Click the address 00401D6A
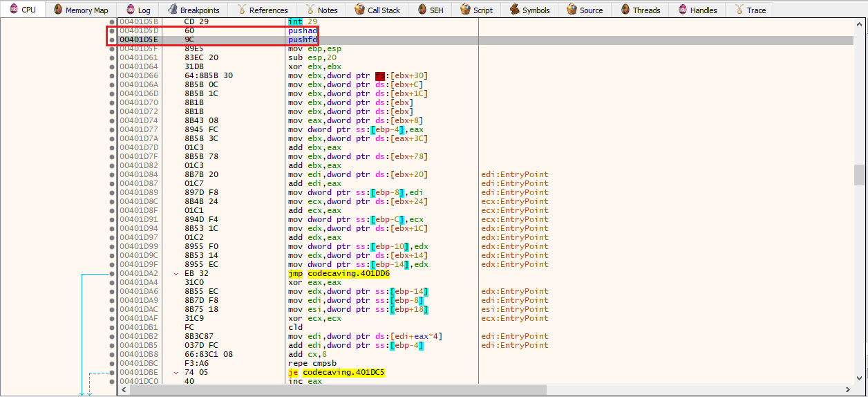 coord(139,85)
